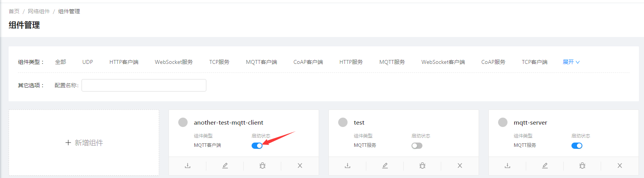Expand more component types with 展开
Image resolution: width=644 pixels, height=178 pixels.
click(x=571, y=62)
